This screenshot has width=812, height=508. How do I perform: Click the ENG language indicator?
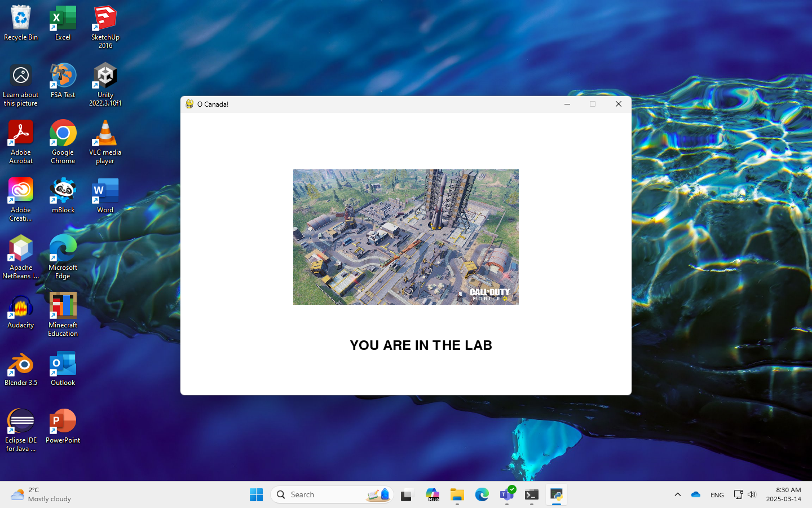[x=717, y=494]
